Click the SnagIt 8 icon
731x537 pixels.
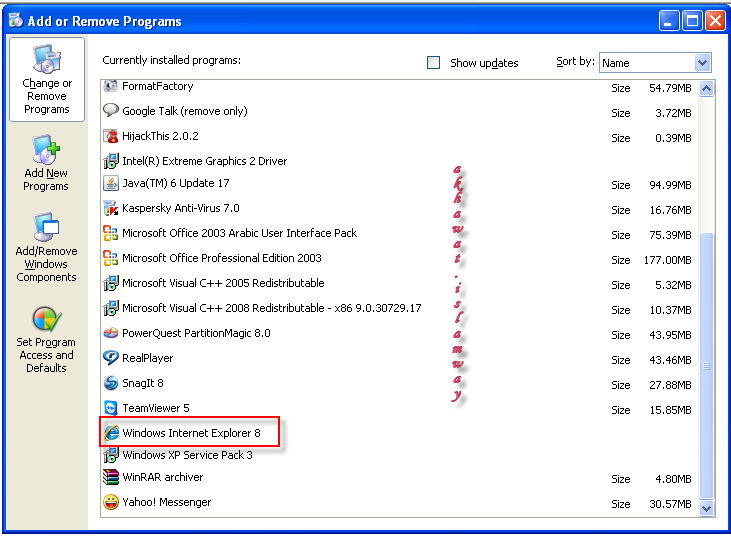110,383
